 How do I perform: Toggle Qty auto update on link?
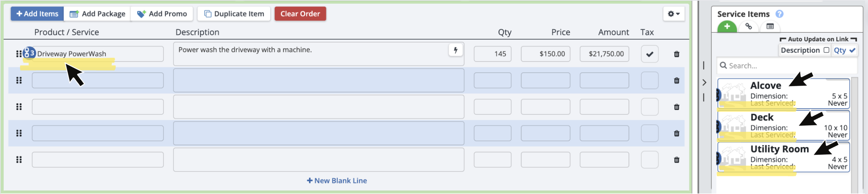852,50
